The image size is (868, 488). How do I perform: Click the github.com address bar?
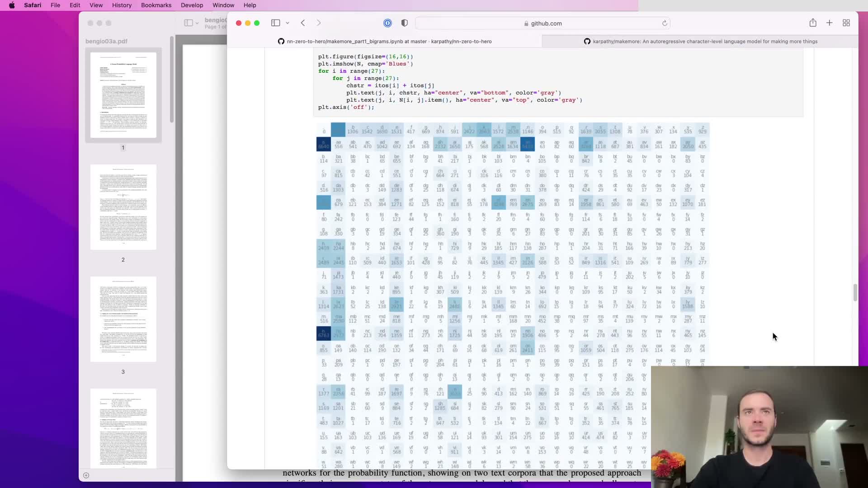(x=542, y=23)
